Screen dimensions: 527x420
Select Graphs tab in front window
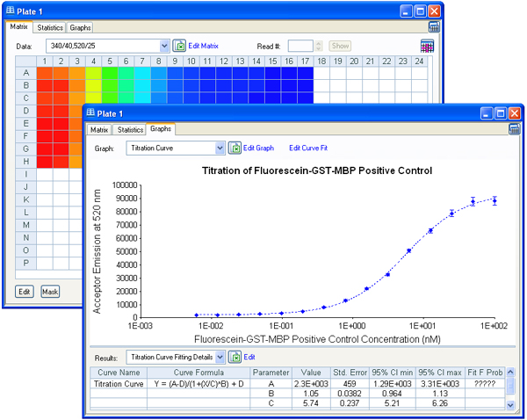tap(161, 129)
